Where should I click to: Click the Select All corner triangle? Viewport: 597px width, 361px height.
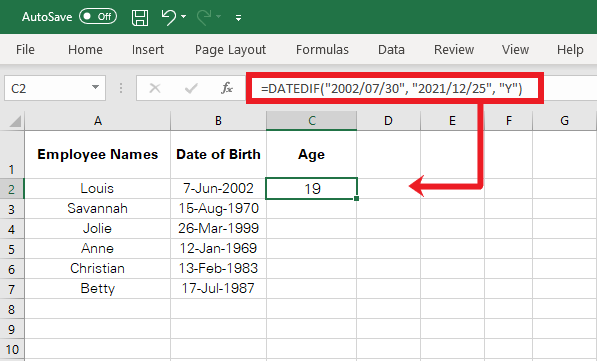click(15, 121)
